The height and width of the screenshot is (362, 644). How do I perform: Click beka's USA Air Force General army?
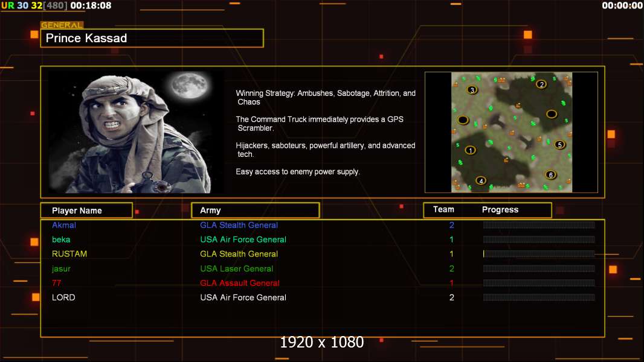[243, 240]
